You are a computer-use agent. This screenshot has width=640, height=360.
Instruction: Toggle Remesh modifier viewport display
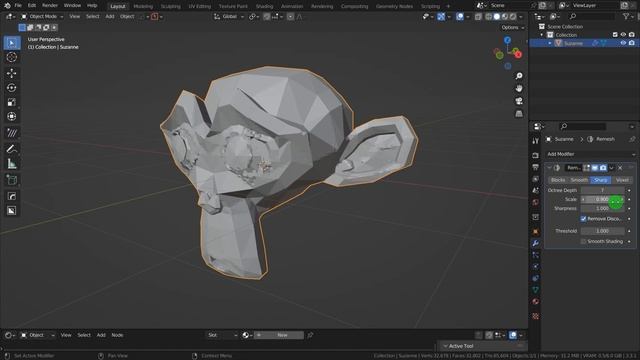pos(595,168)
